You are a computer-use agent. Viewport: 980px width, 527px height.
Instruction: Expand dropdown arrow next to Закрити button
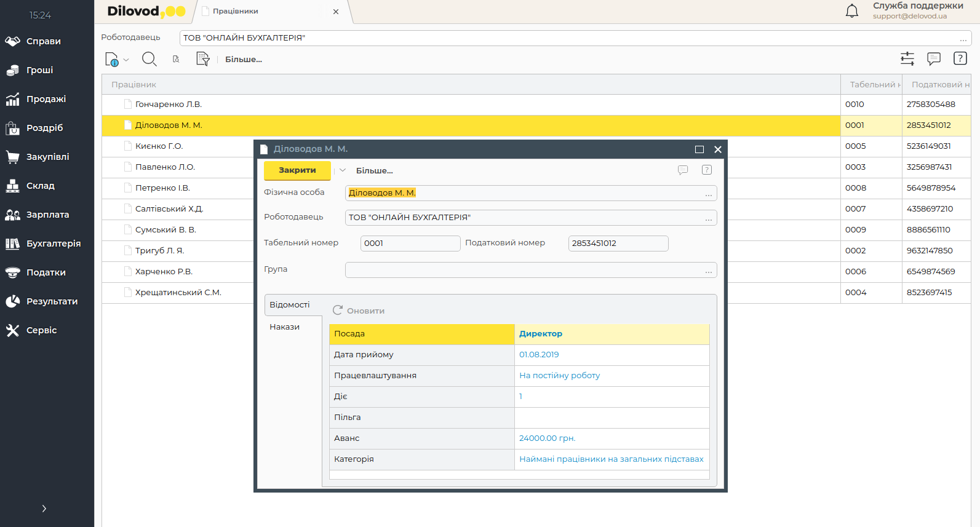click(x=343, y=170)
